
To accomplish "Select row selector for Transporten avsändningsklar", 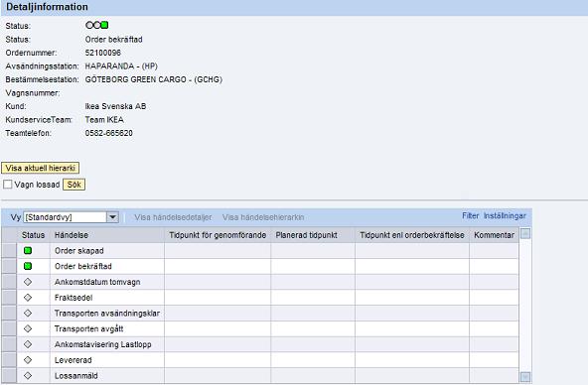I will pos(9,314).
